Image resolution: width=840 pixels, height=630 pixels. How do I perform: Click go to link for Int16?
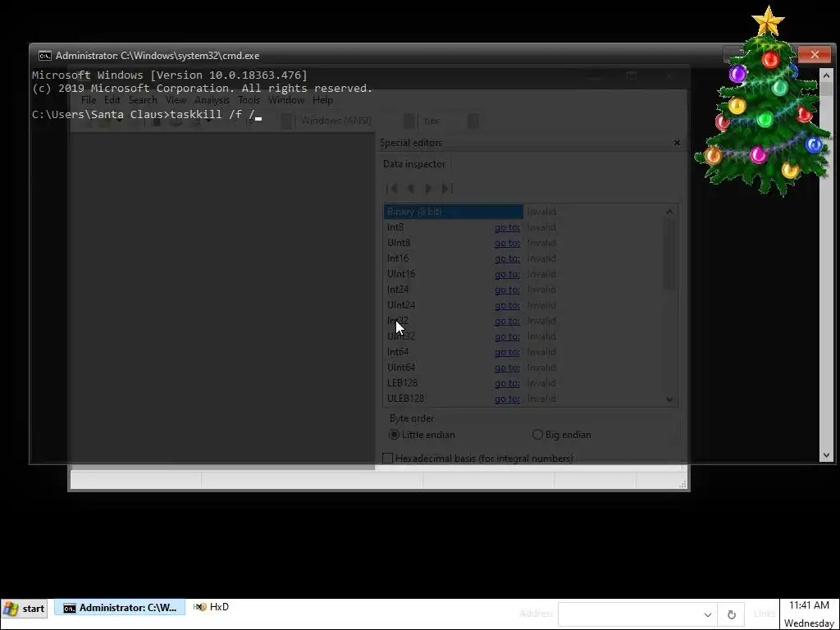pos(507,258)
